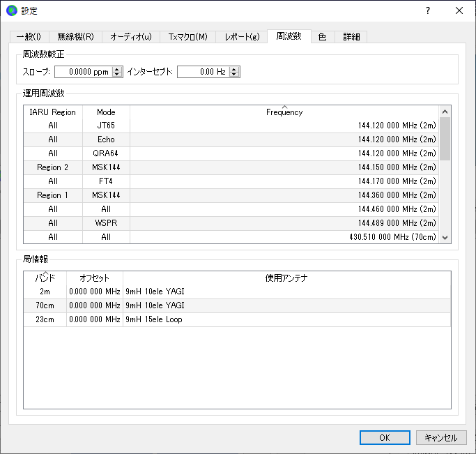Decrease the スロープ ppm value
The width and height of the screenshot is (476, 454).
(x=117, y=75)
